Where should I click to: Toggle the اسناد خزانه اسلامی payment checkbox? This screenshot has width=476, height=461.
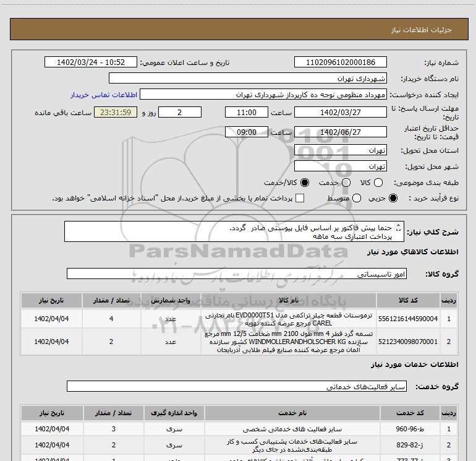point(300,198)
